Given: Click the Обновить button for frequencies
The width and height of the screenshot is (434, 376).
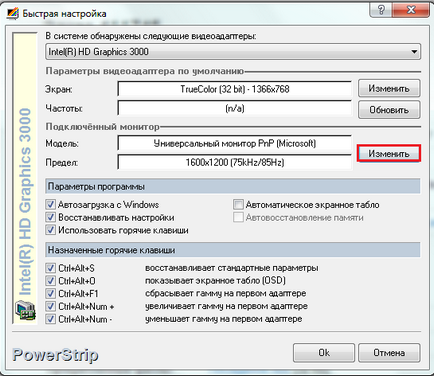Looking at the screenshot, I should click(x=389, y=110).
